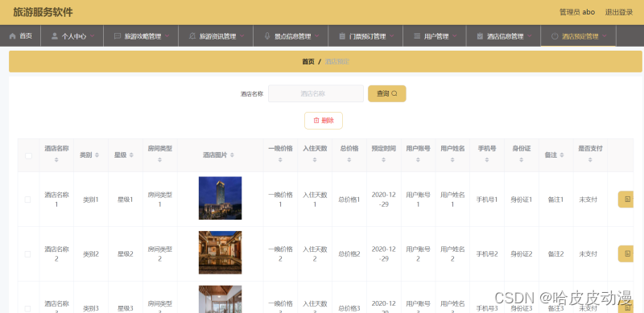Screen dimensions: 644x313
Task: Open the 首页 menu item
Action: coord(20,36)
